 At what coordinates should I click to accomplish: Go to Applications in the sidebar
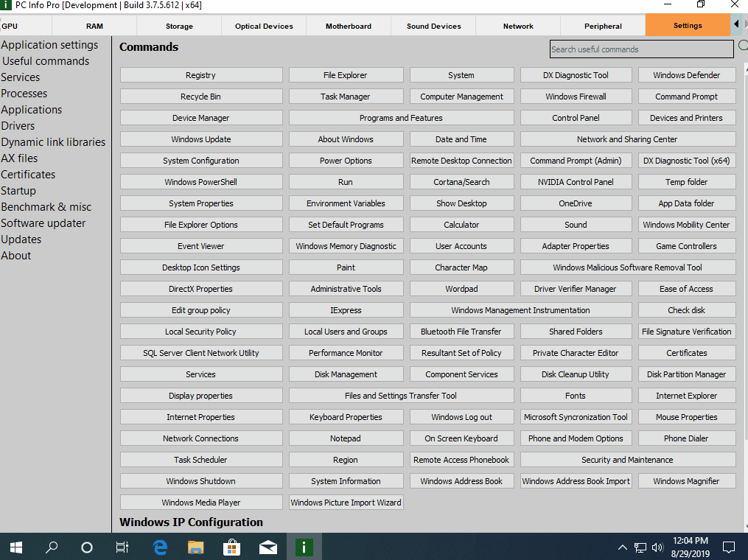point(32,110)
